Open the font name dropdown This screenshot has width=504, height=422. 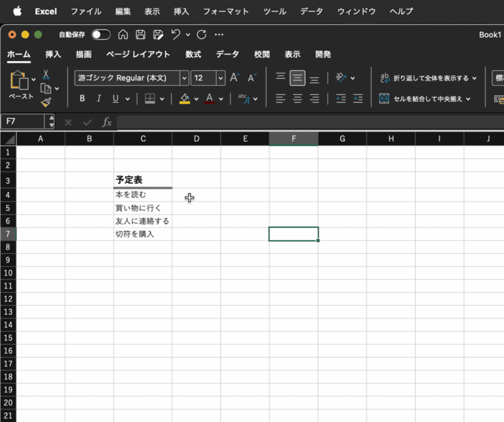[x=184, y=78]
